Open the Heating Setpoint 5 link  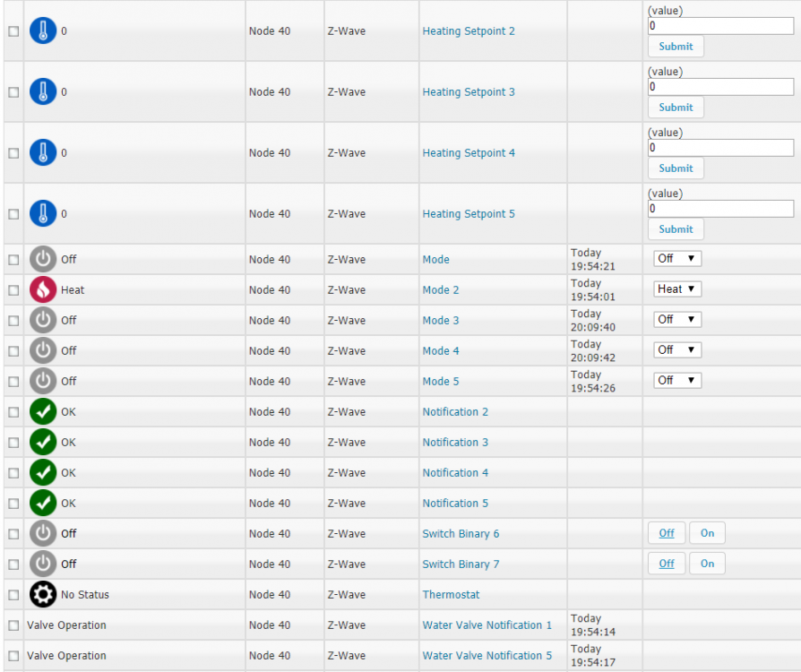469,214
